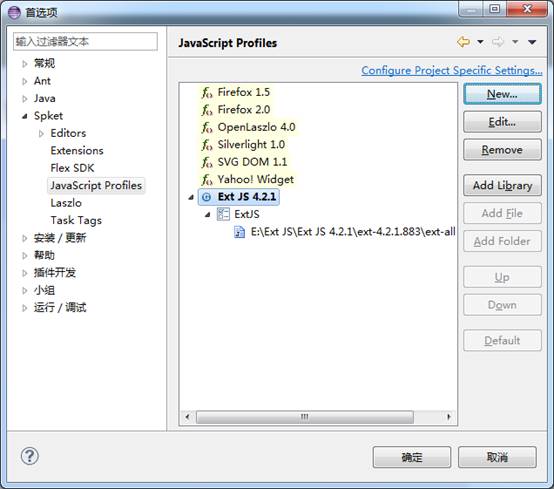Collapse the ExtJS library node
Screen dimensions: 554x489
pos(208,214)
